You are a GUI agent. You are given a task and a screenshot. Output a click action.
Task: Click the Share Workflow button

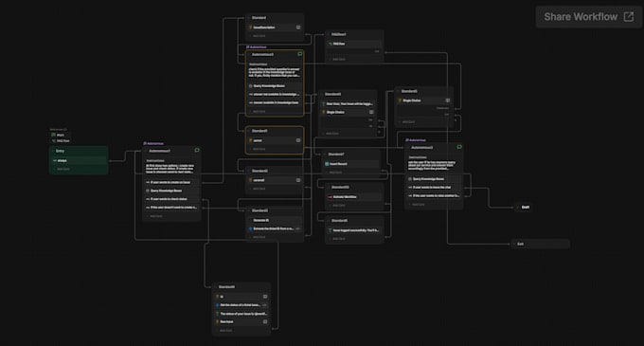coord(588,17)
